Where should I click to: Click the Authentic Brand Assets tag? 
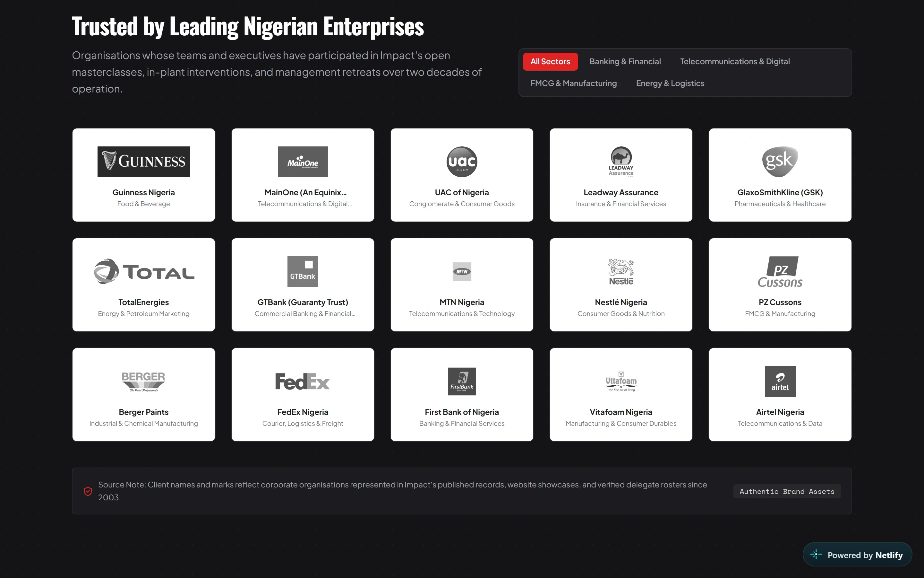click(787, 491)
